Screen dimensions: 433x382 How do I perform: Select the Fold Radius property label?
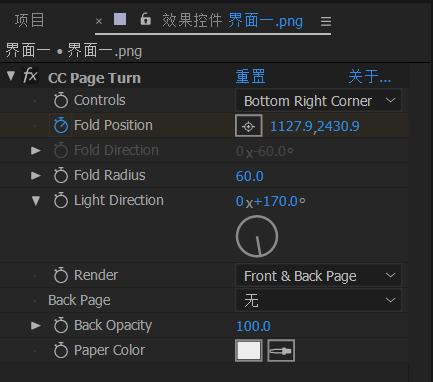(x=110, y=175)
